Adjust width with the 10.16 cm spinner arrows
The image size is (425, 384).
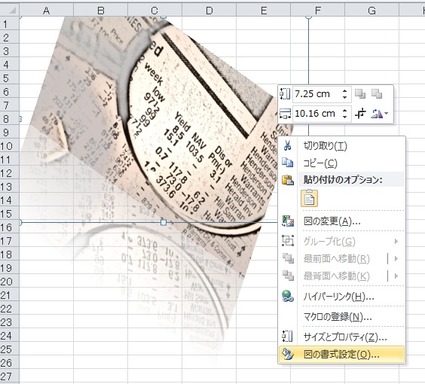pyautogui.click(x=345, y=114)
